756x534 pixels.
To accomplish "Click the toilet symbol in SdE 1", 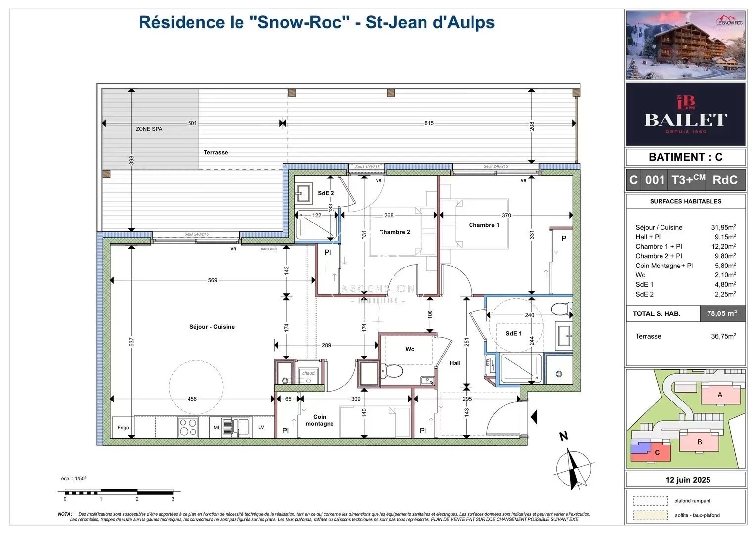I will [x=561, y=310].
